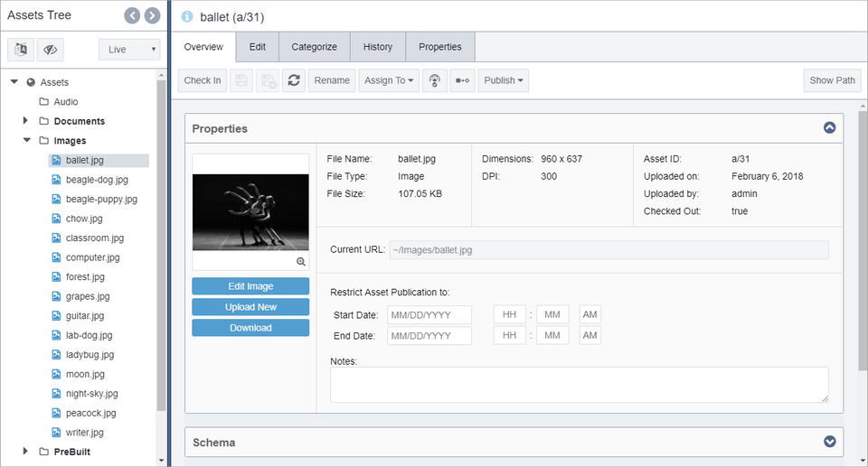Click the magnify icon under the thumbnail
Screen dimensions: 868x467
point(300,262)
